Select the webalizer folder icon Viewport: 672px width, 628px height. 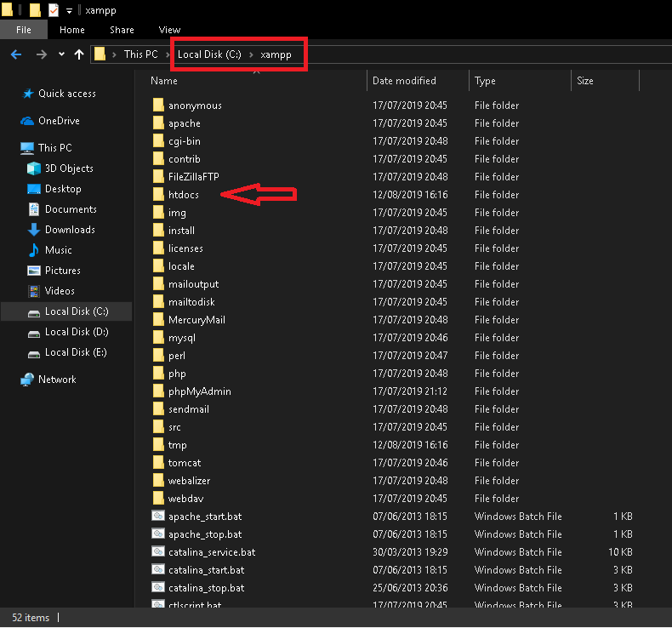pyautogui.click(x=158, y=481)
